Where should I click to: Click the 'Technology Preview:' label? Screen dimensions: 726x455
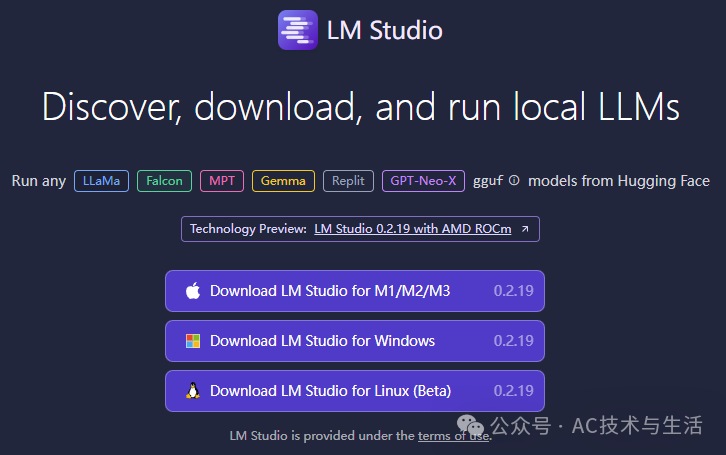pyautogui.click(x=248, y=229)
